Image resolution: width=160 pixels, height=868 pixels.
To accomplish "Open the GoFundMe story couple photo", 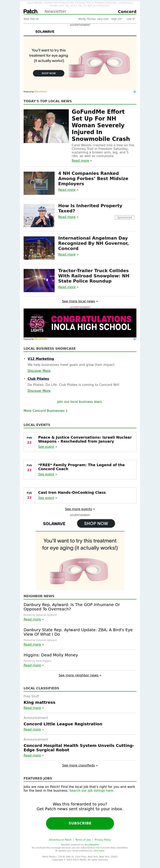I will click(x=46, y=126).
